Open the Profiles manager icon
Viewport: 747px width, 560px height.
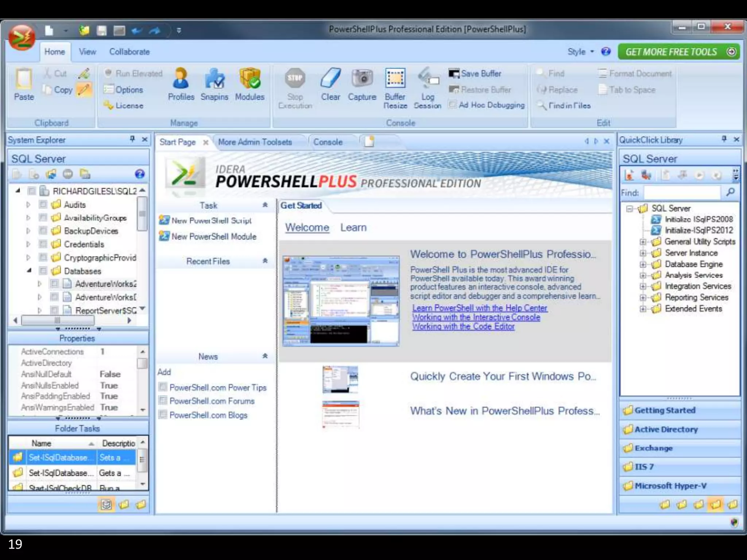point(181,78)
